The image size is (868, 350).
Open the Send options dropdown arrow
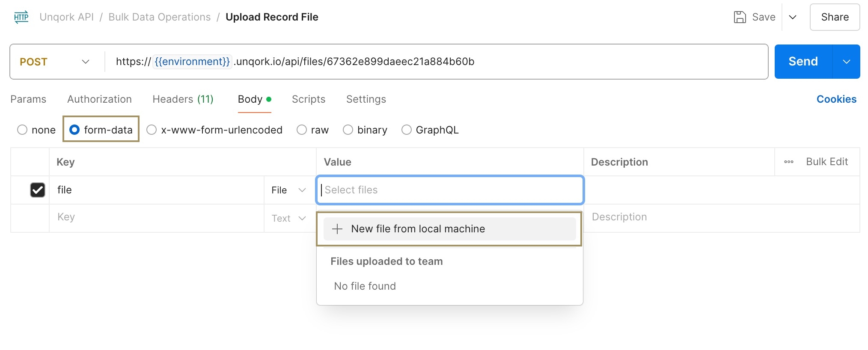(846, 62)
